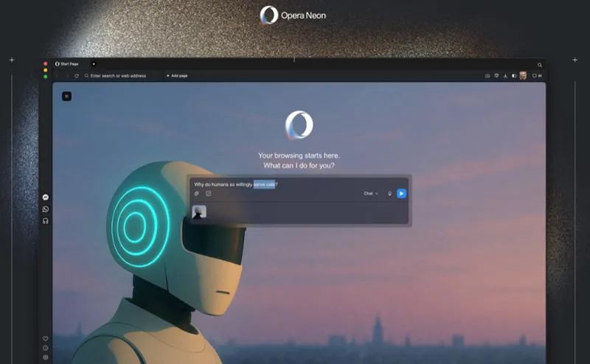Open Messenger in the sidebar
Screen dimensions: 590x364
coord(46,197)
